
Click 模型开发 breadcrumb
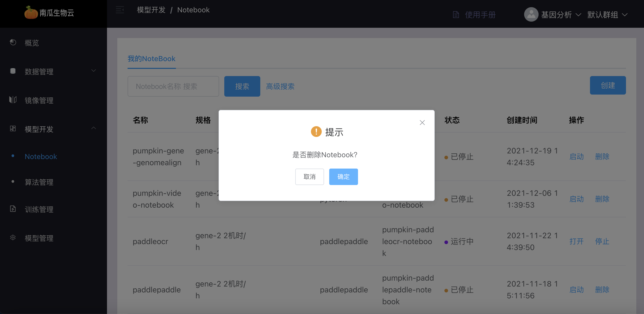[151, 10]
